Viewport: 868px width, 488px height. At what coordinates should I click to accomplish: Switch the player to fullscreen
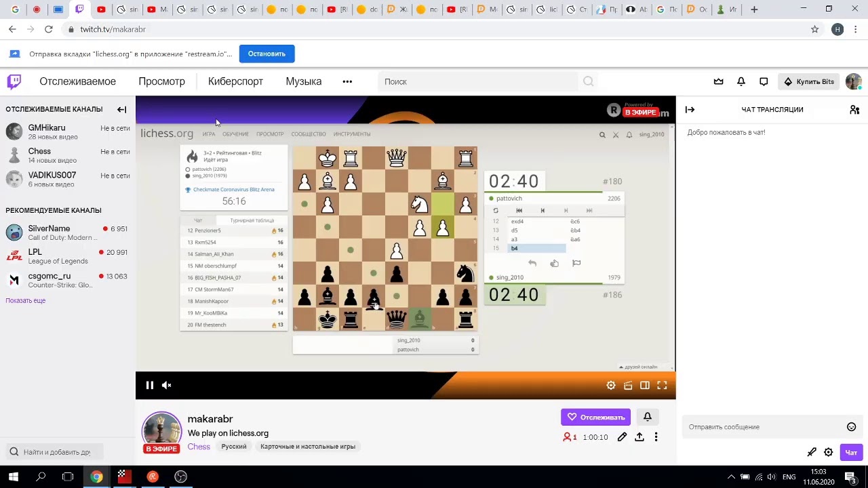[662, 385]
